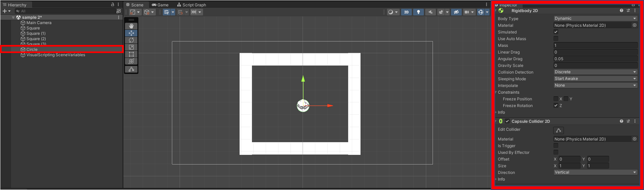The height and width of the screenshot is (190, 644).
Task: Open collider Direction dropdown
Action: tap(595, 172)
